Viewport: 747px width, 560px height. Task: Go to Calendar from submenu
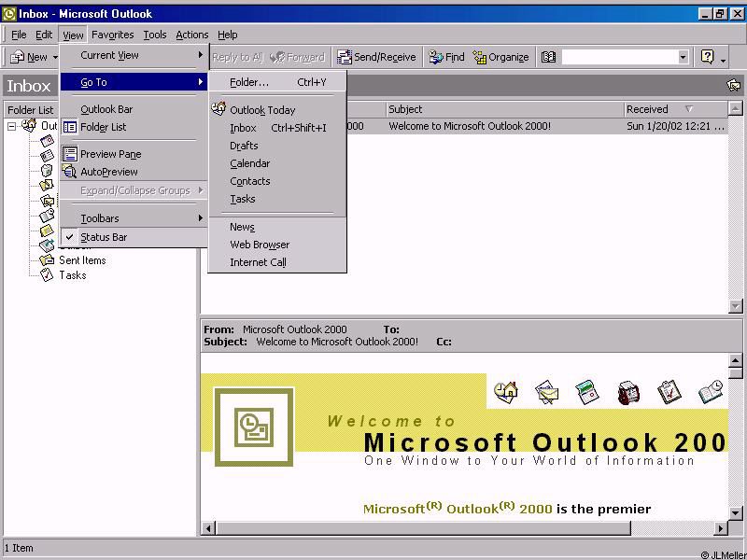(277, 163)
